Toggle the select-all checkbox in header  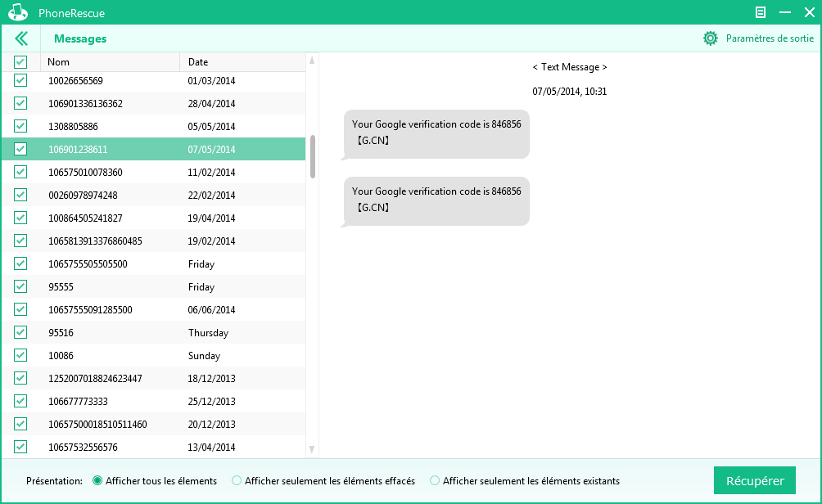tap(20, 62)
